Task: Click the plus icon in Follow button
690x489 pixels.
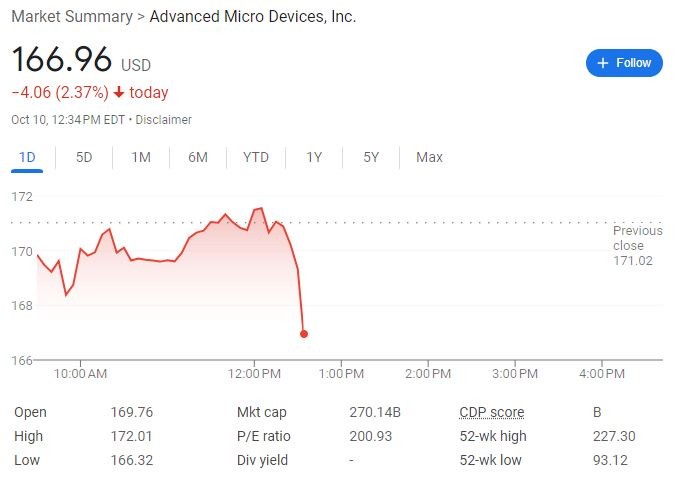Action: 603,63
